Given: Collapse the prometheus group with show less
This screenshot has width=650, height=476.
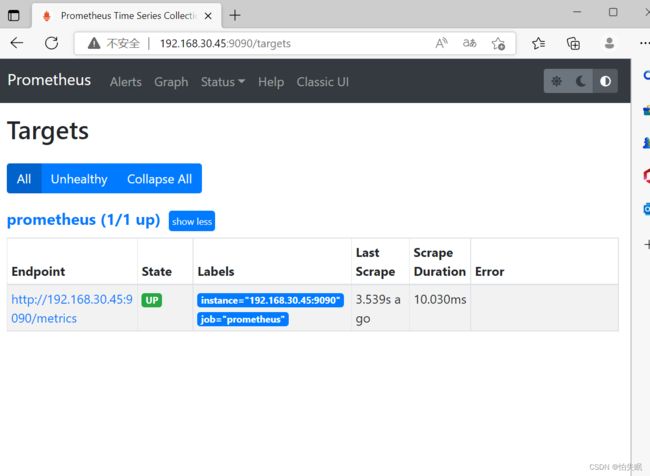Looking at the screenshot, I should tap(192, 221).
